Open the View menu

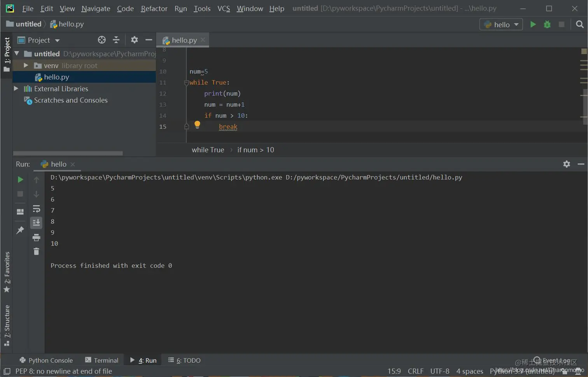(67, 8)
